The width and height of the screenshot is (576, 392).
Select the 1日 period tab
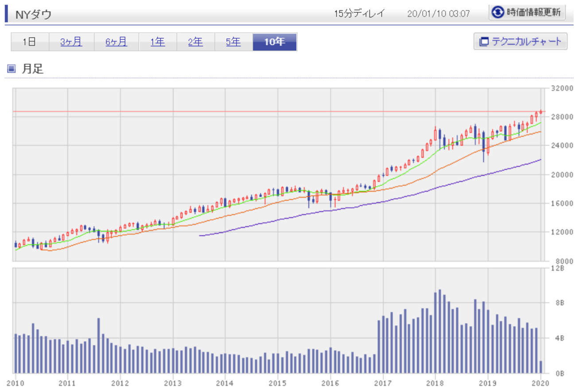[30, 42]
